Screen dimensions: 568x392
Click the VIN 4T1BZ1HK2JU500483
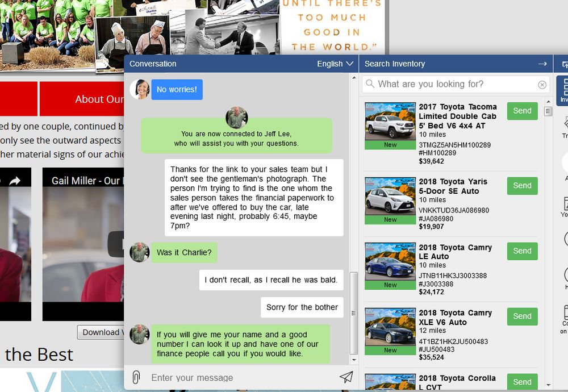click(x=453, y=341)
